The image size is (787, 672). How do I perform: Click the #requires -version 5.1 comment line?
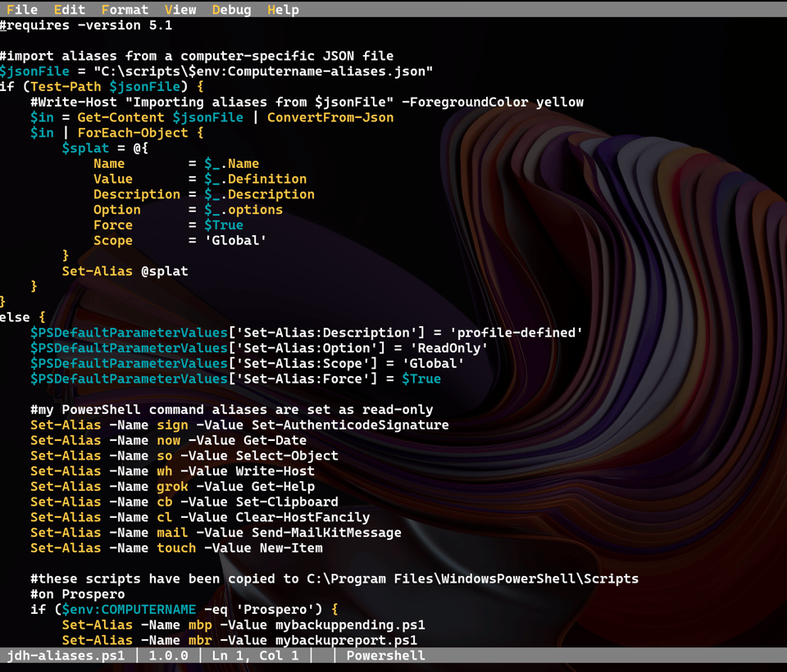click(86, 25)
